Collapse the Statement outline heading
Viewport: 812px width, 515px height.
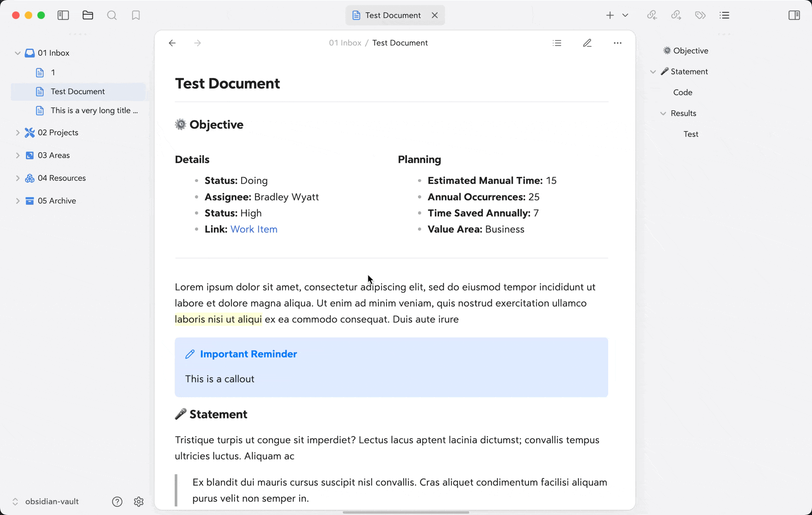click(653, 72)
